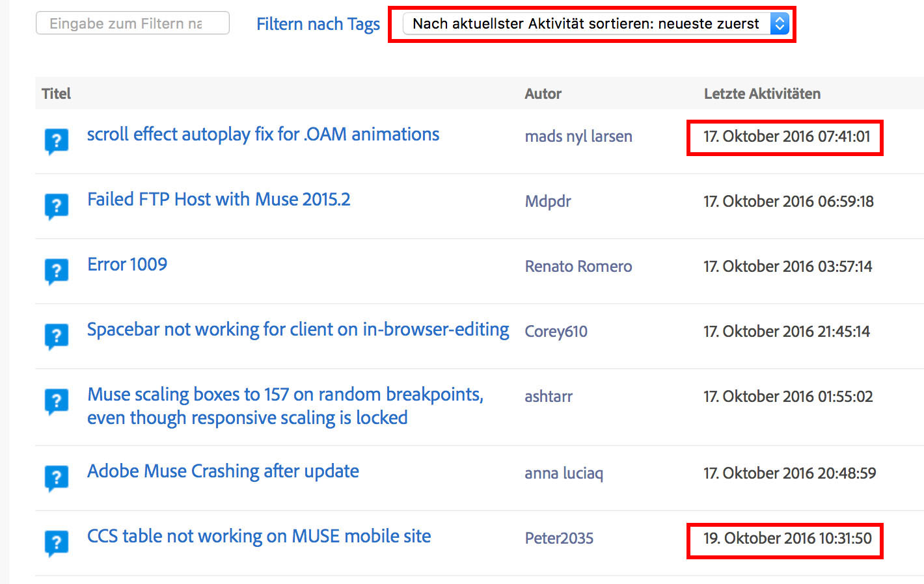924x584 pixels.
Task: Click question icon beside Adobe Muse Crashing thread
Action: [57, 478]
